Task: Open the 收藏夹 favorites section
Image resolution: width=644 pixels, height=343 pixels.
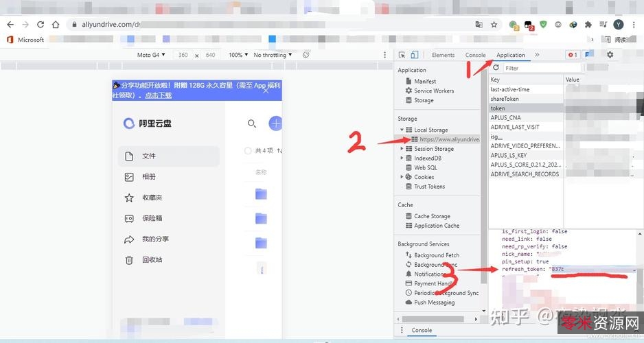Action: coord(169,198)
